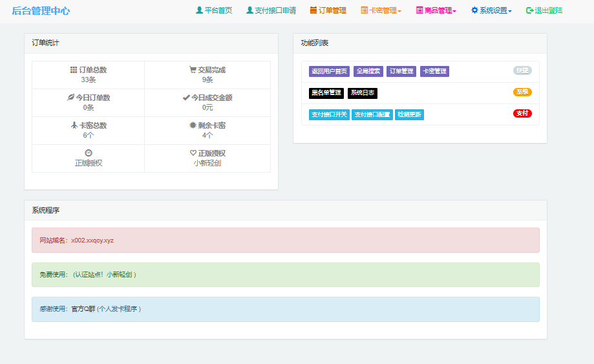The width and height of the screenshot is (594, 364).
Task: Click the leaf icon beside 今日订单数
Action: [x=70, y=98]
